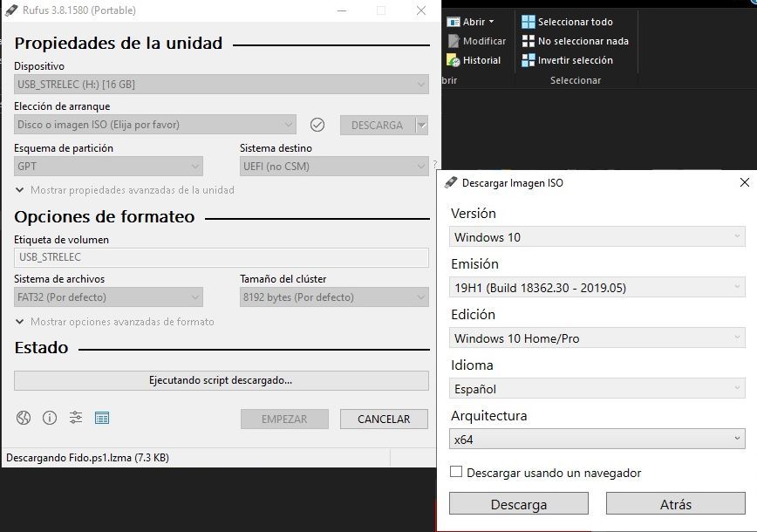This screenshot has height=532, width=757.
Task: Click the checkmark hash-compute icon next to boot selection
Action: click(317, 125)
